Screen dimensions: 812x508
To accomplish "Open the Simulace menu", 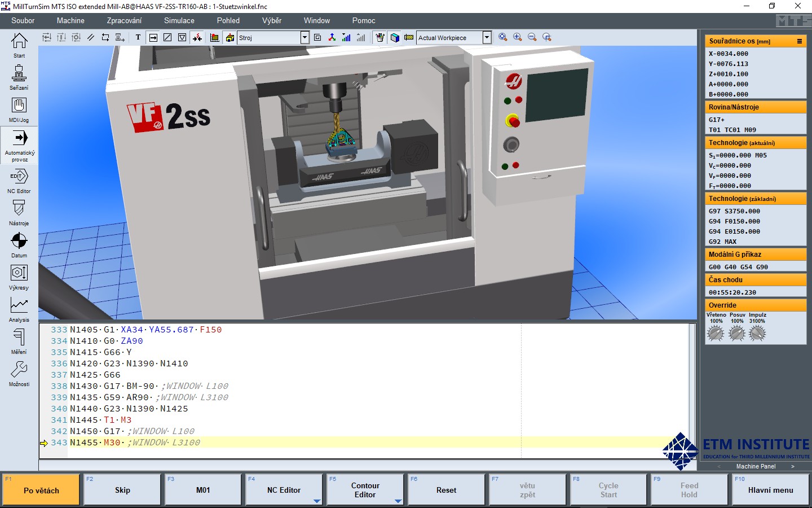I will click(x=179, y=20).
